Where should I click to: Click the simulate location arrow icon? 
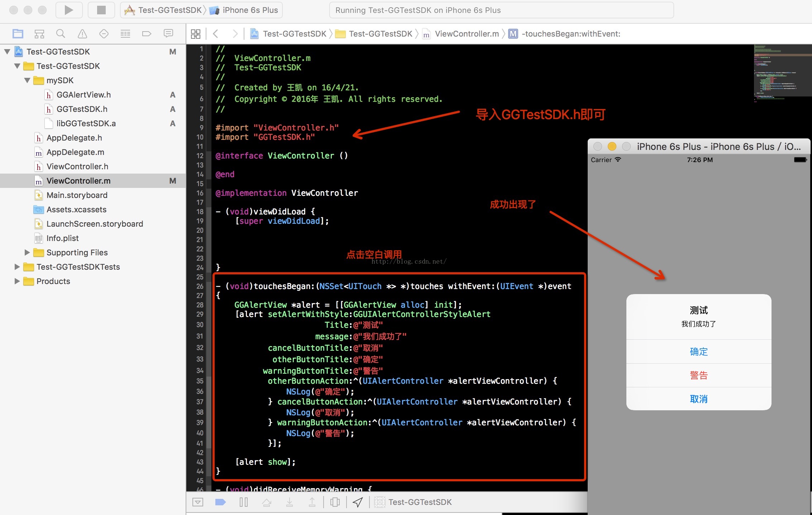click(x=358, y=502)
